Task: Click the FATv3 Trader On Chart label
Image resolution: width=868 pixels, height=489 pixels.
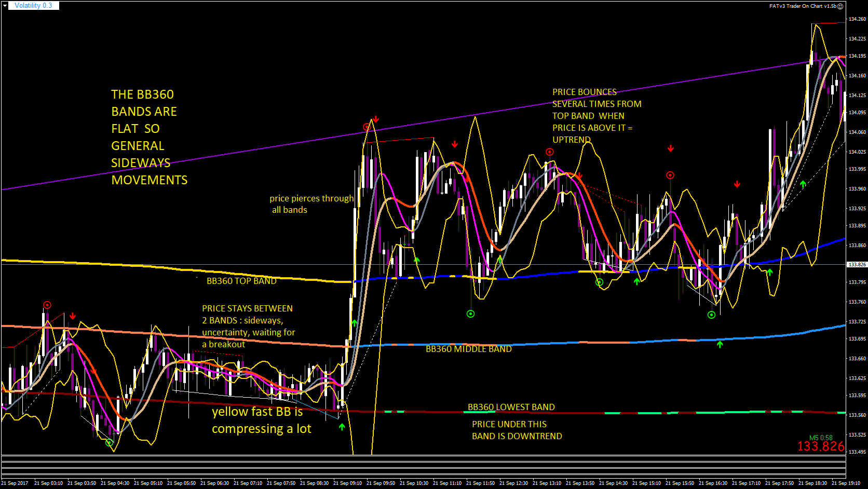Action: [x=803, y=6]
